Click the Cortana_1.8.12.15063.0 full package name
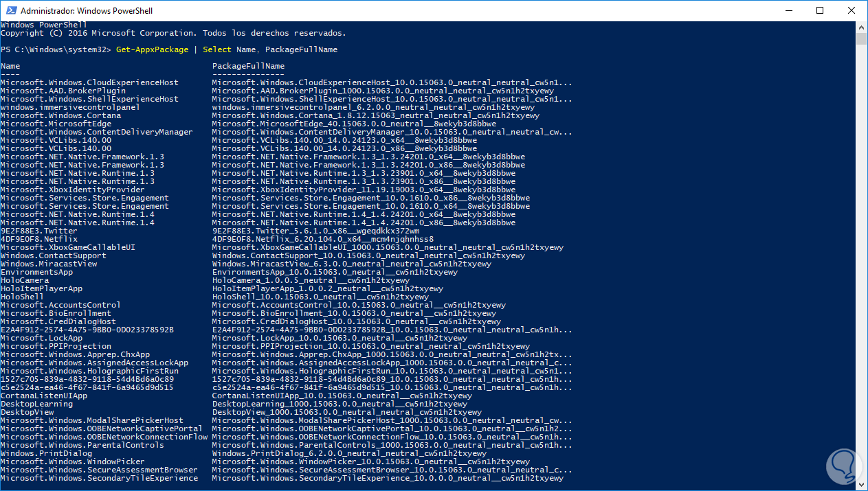This screenshot has height=491, width=868. (376, 115)
